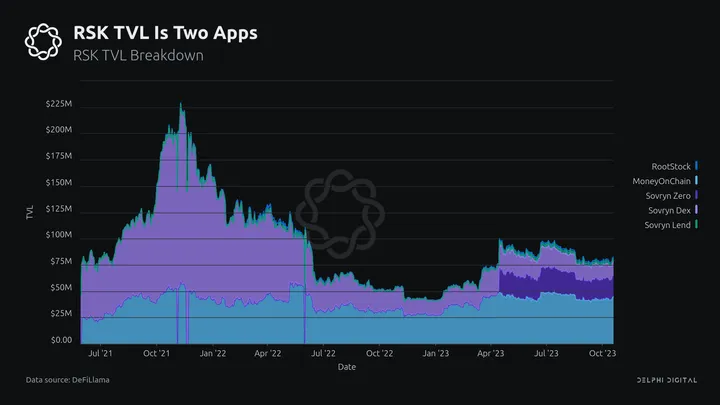
Task: Click the 'Date' x-axis title
Action: [x=345, y=367]
